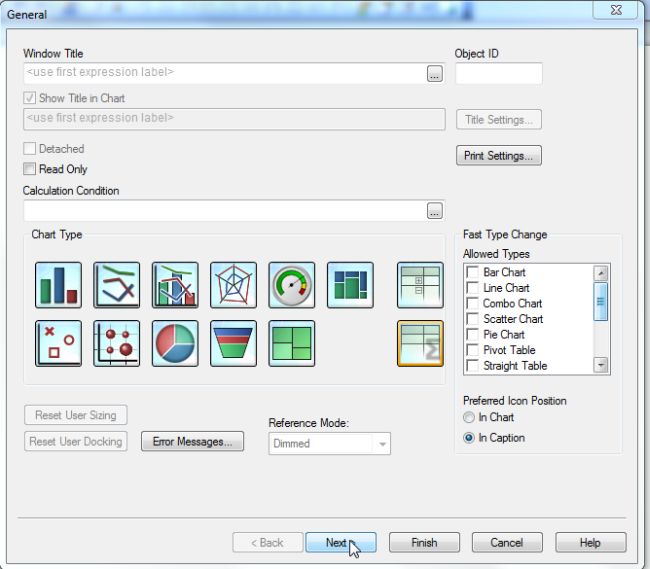Image resolution: width=650 pixels, height=569 pixels.
Task: Select the Bar Chart type icon
Action: [58, 285]
